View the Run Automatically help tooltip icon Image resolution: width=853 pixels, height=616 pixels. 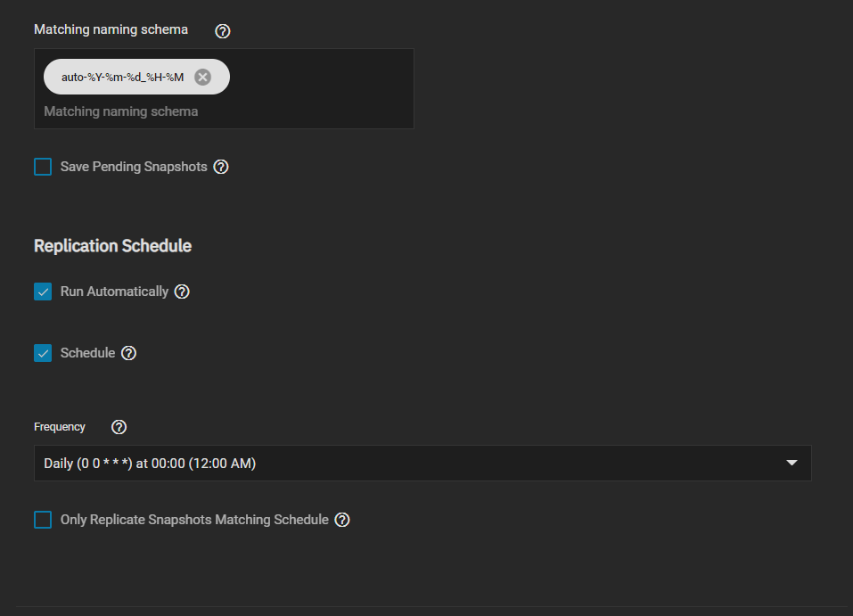pyautogui.click(x=182, y=292)
